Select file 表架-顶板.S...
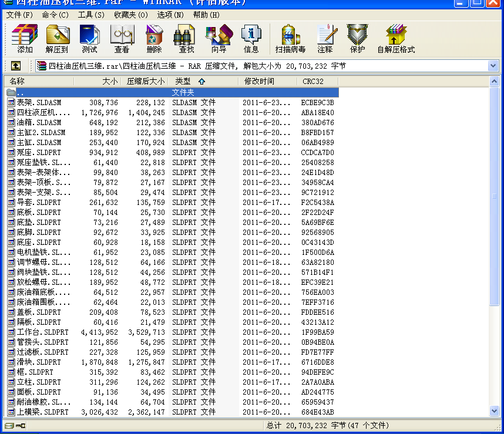Screen dimensions: 504x434 pyautogui.click(x=43, y=183)
